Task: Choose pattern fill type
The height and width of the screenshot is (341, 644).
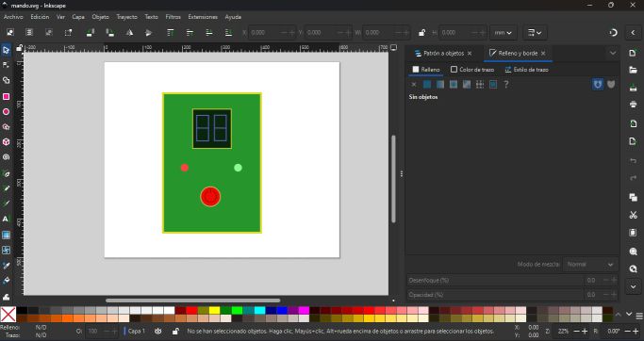Action: pyautogui.click(x=480, y=84)
